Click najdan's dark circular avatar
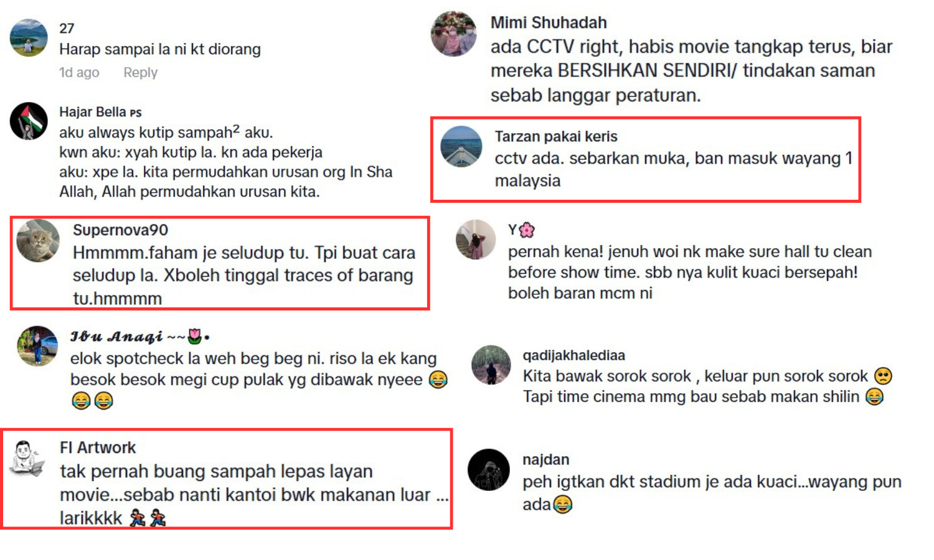This screenshot has width=934, height=560. [489, 470]
